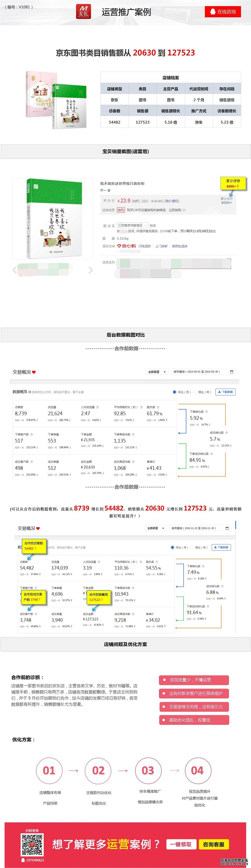The height and width of the screenshot is (868, 251).
Task: Click the 麦佳 logo in the header
Action: point(83,12)
